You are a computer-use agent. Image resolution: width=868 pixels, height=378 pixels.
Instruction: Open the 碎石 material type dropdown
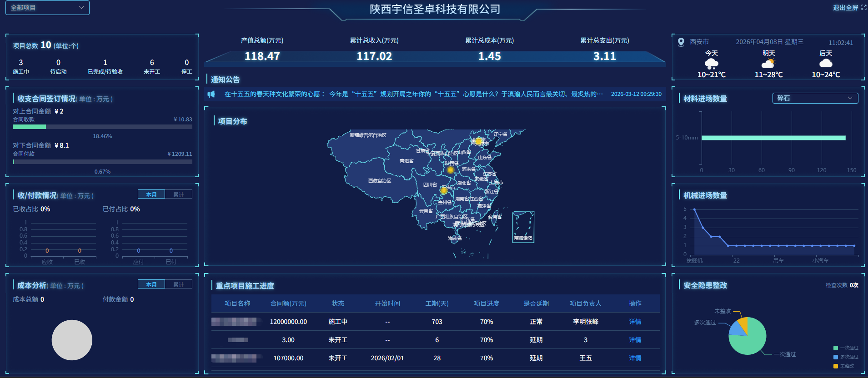point(815,98)
